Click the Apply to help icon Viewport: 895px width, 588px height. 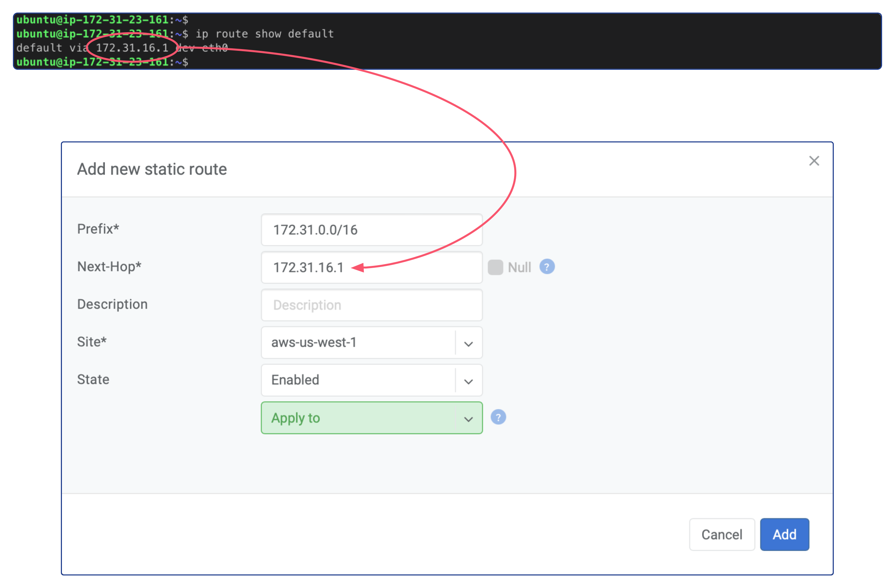point(498,417)
